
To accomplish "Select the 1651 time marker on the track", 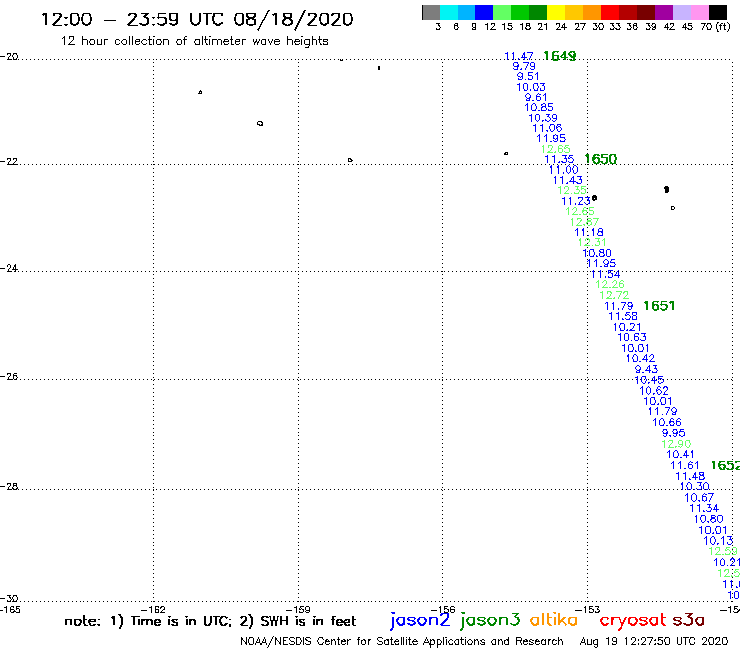I will [659, 306].
